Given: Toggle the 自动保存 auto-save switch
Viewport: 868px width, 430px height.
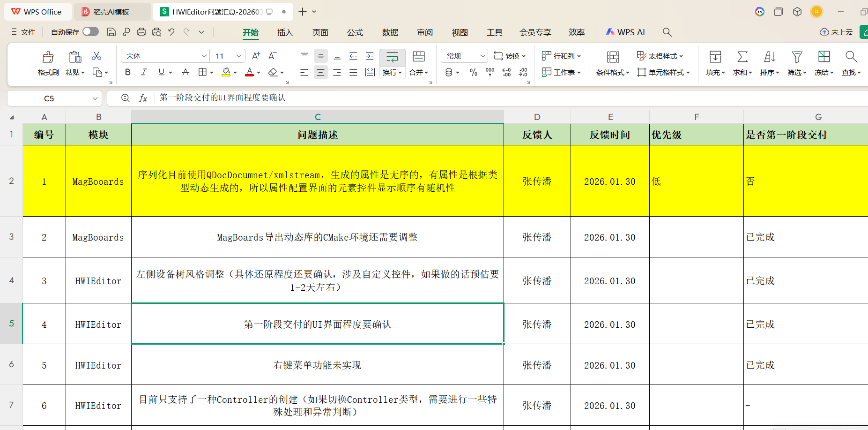Looking at the screenshot, I should (x=90, y=31).
